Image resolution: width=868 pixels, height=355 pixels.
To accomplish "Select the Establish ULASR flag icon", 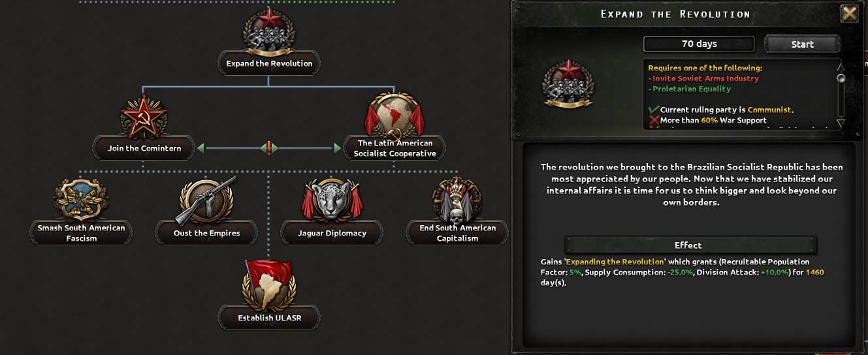I will click(x=269, y=285).
